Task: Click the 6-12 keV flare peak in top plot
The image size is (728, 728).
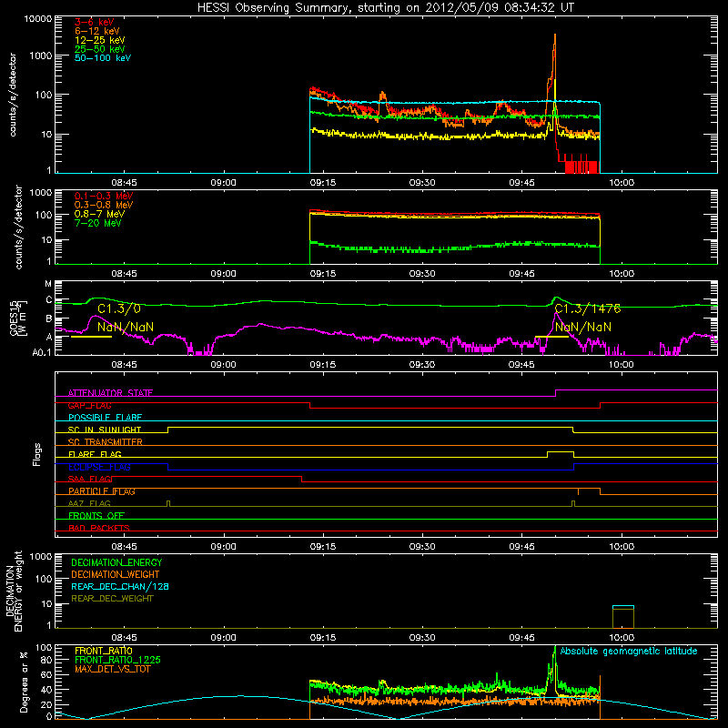Action: 555,36
